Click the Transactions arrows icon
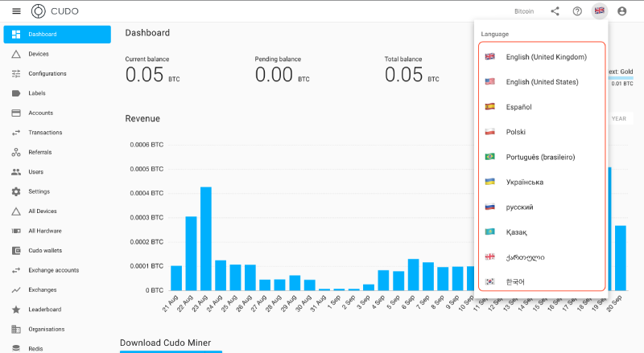The image size is (644, 353). click(x=16, y=133)
